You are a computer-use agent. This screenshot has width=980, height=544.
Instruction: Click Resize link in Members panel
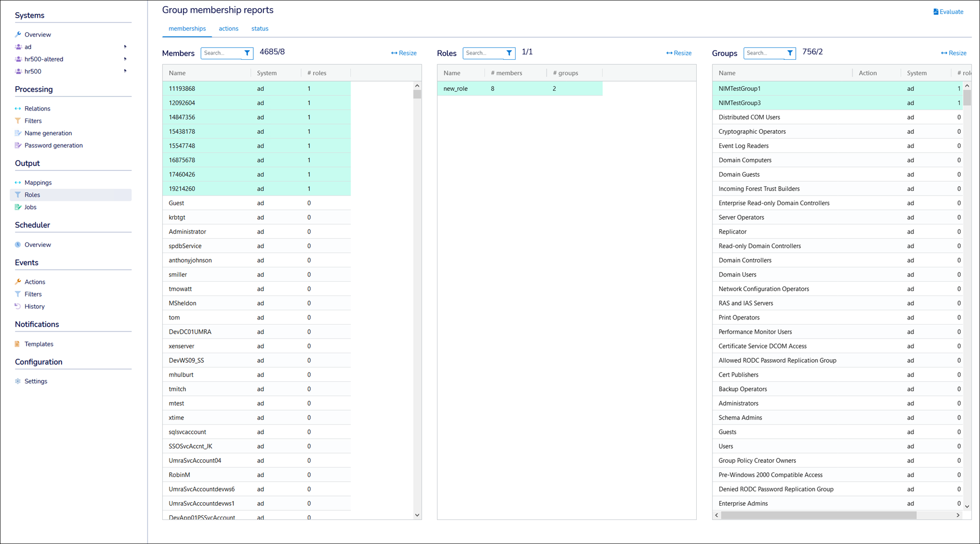(404, 53)
